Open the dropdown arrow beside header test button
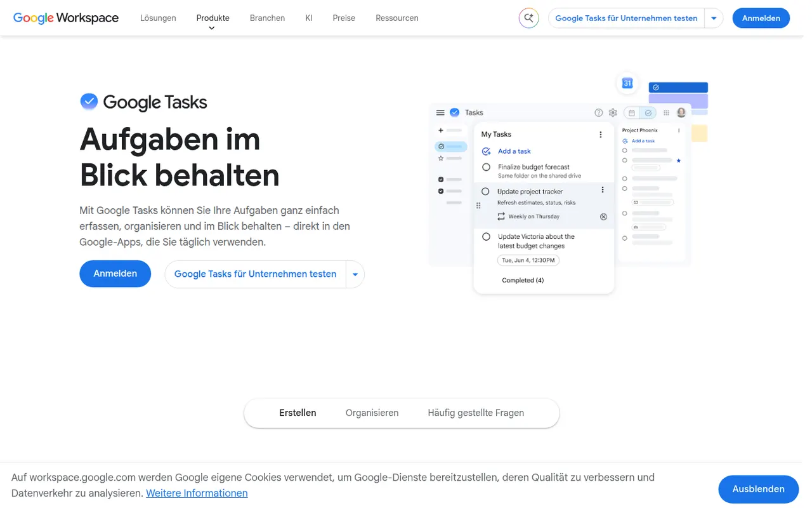Viewport: 812px width, 508px height. [714, 18]
